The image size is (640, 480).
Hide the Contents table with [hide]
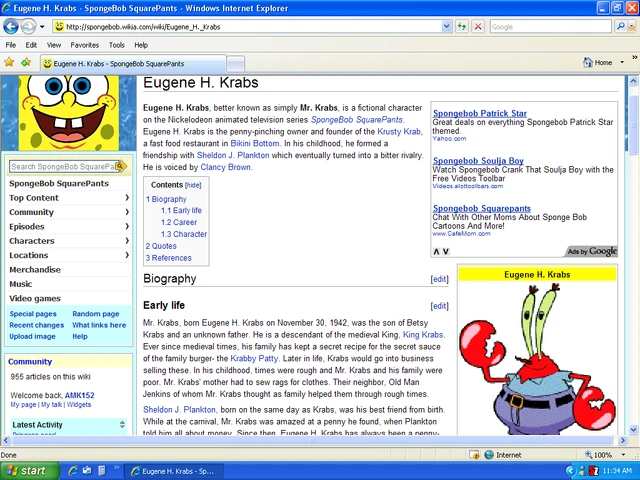[193, 185]
